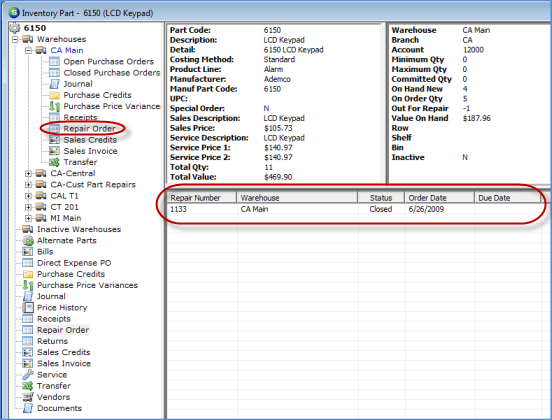
Task: Click the Price History icon
Action: [28, 308]
